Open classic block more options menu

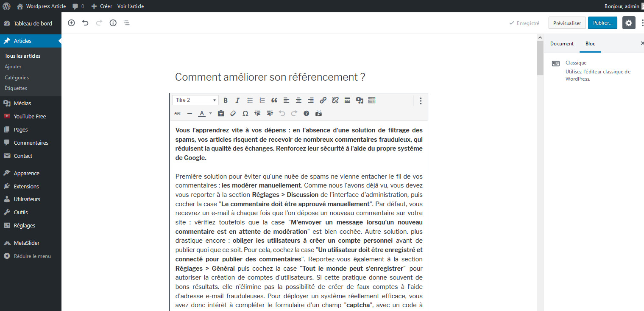click(x=421, y=101)
